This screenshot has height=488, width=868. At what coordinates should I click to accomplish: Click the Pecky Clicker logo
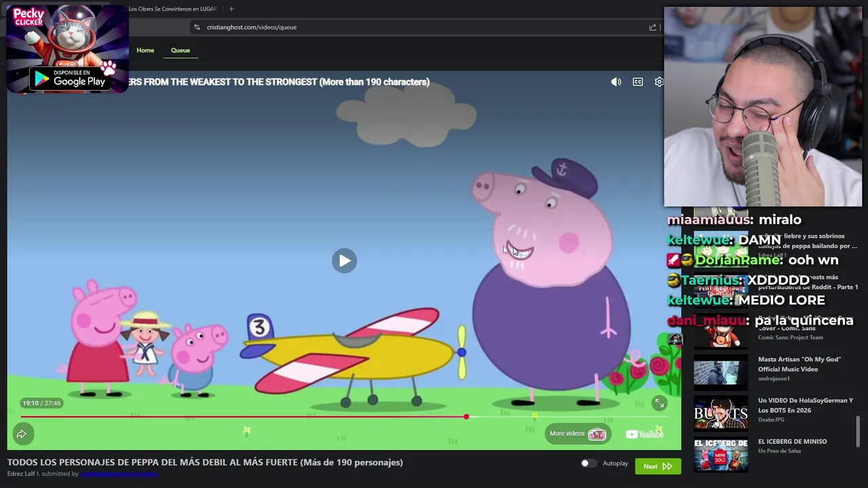pyautogui.click(x=28, y=18)
